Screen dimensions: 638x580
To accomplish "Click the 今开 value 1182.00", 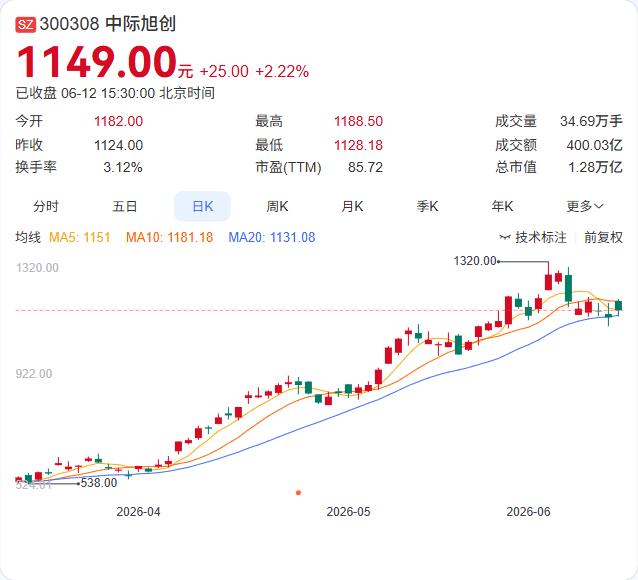I will (118, 121).
